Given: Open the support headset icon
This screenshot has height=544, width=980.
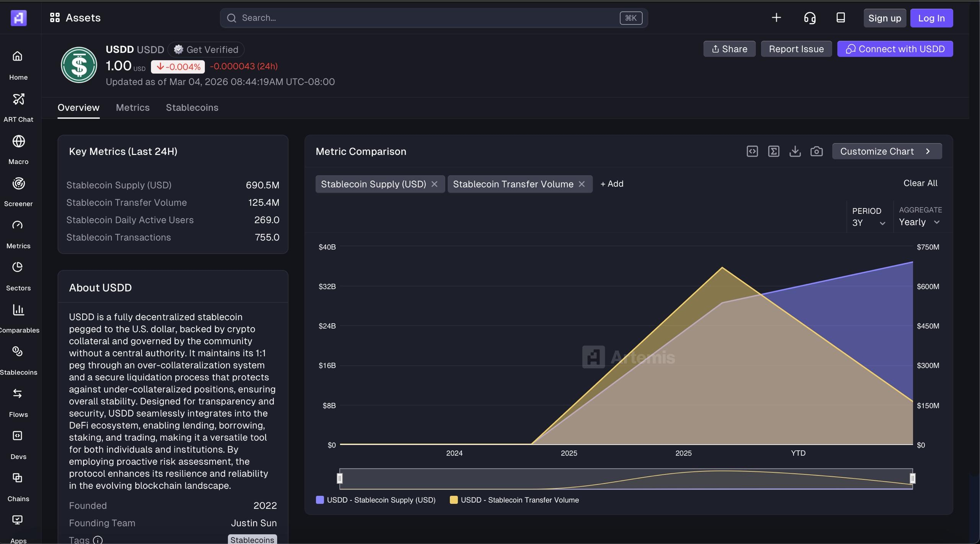Looking at the screenshot, I should [x=809, y=18].
